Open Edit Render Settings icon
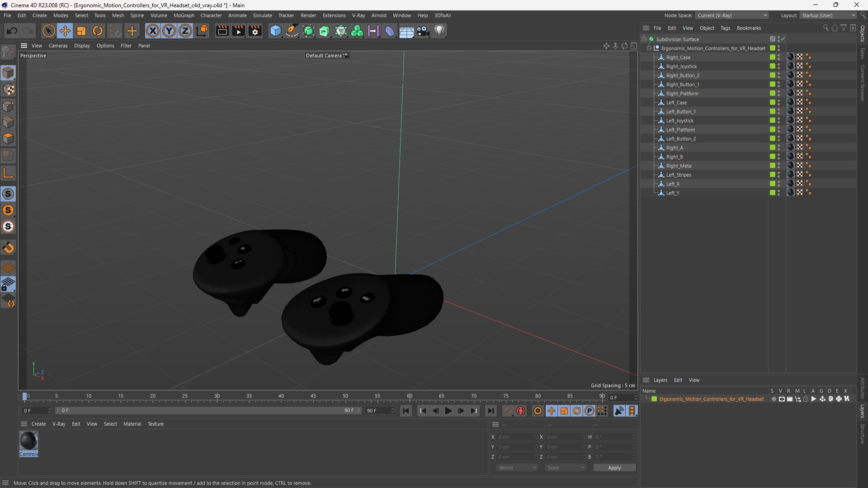Viewport: 868px width, 488px height. pyautogui.click(x=255, y=31)
